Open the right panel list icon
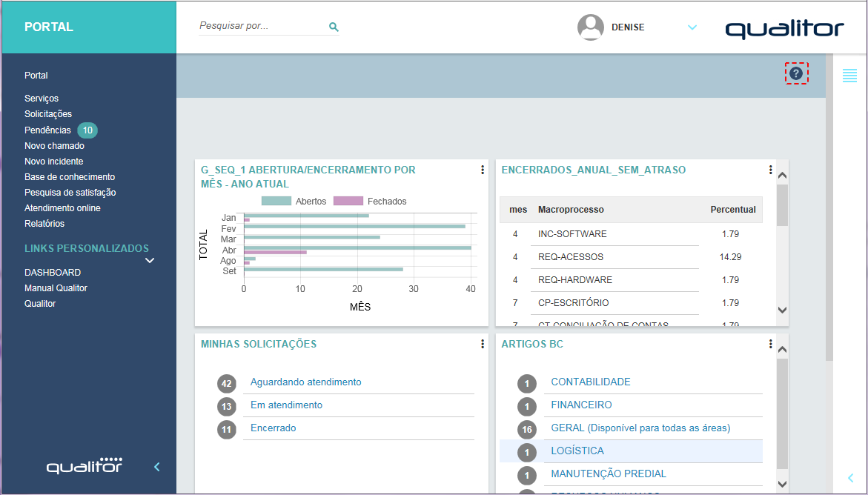This screenshot has width=868, height=495. pos(849,75)
